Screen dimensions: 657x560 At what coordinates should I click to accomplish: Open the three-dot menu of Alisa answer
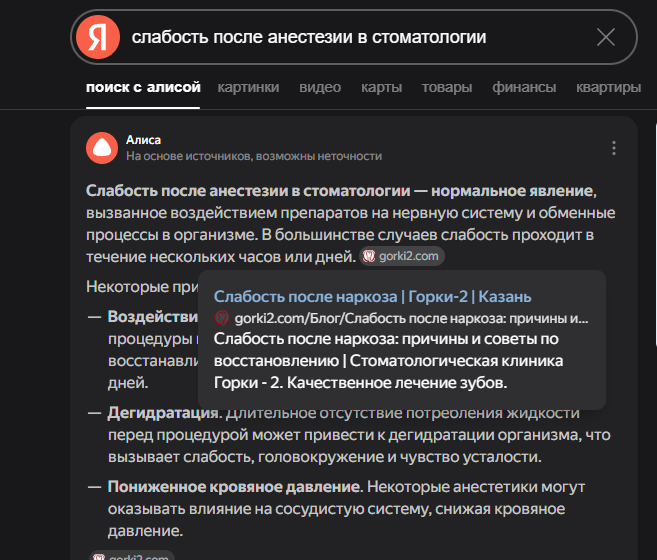coord(614,148)
